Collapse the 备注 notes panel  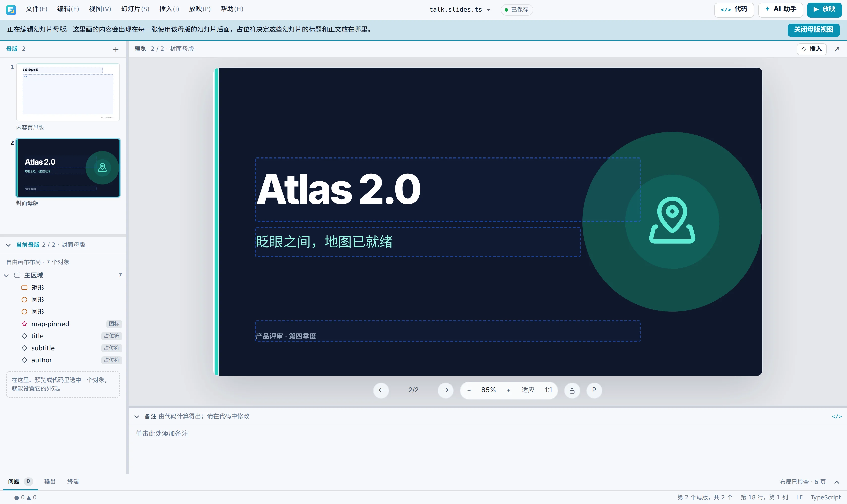[137, 417]
